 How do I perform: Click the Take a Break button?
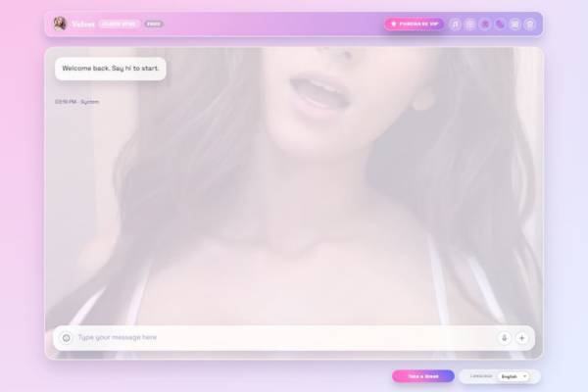422,375
